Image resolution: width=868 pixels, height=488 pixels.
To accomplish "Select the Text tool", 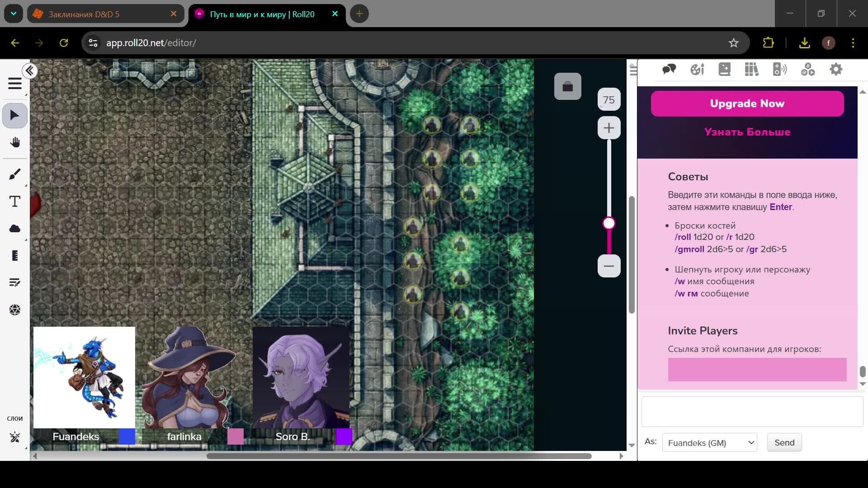I will click(x=15, y=202).
